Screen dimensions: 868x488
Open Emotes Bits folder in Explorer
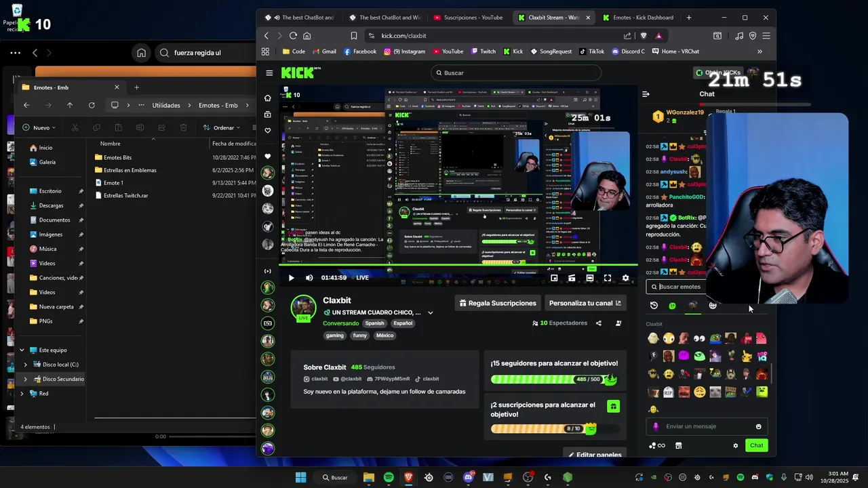click(117, 157)
